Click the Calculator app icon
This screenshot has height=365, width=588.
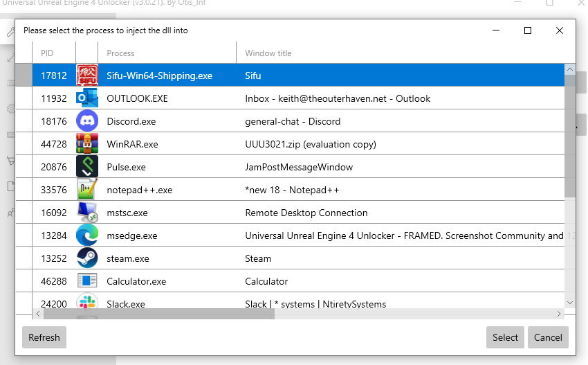(x=87, y=281)
